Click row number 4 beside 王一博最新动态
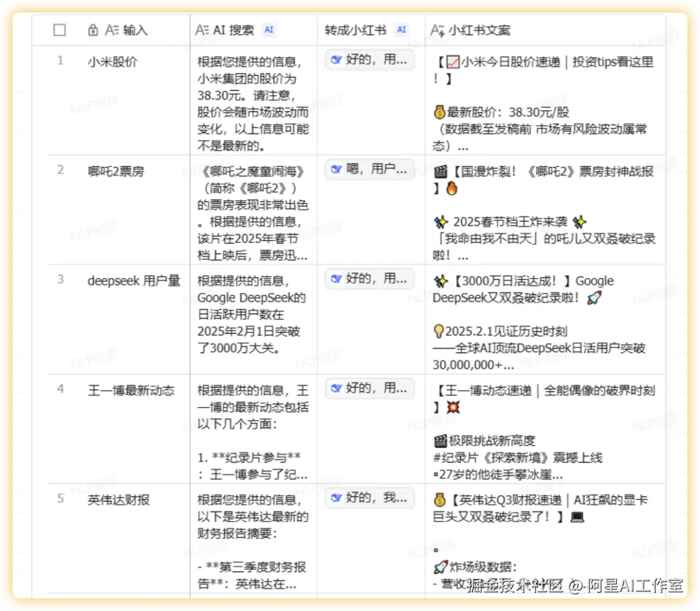This screenshot has width=700, height=611. pos(60,389)
